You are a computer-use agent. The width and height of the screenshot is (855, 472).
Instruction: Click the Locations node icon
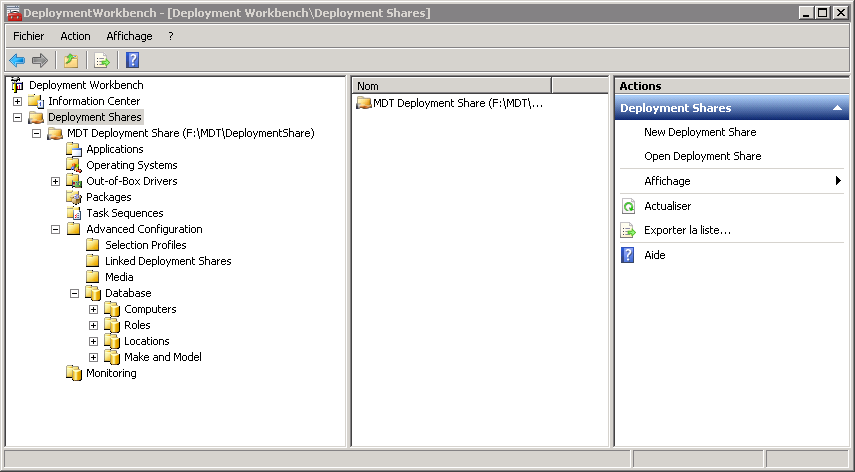[x=112, y=341]
